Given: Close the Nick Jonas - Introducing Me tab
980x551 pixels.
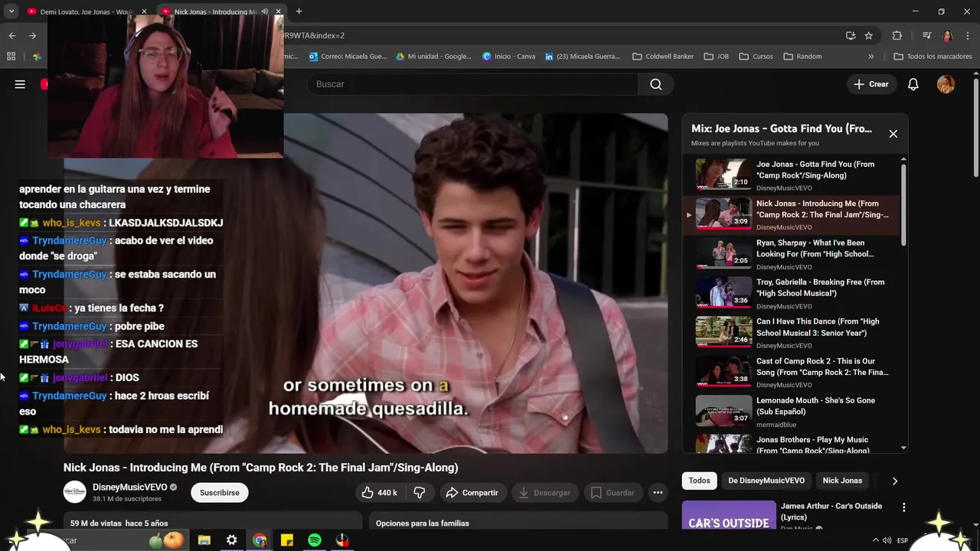Looking at the screenshot, I should coord(278,11).
